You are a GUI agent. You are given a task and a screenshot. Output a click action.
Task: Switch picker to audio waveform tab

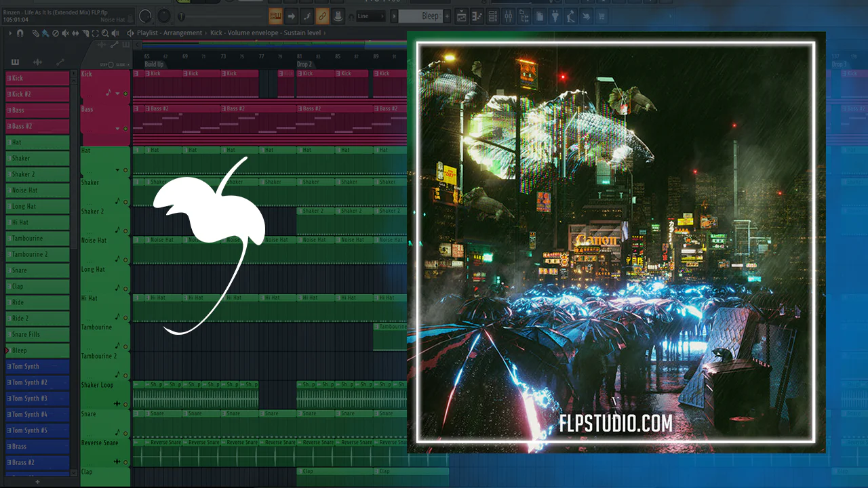37,62
